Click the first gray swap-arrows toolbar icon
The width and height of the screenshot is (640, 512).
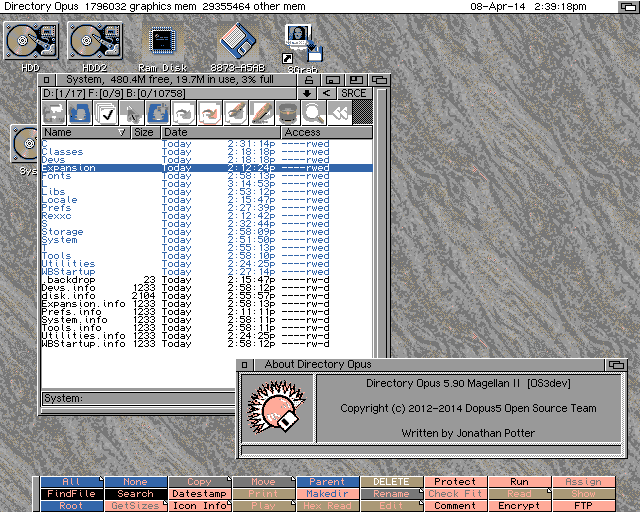[54, 113]
